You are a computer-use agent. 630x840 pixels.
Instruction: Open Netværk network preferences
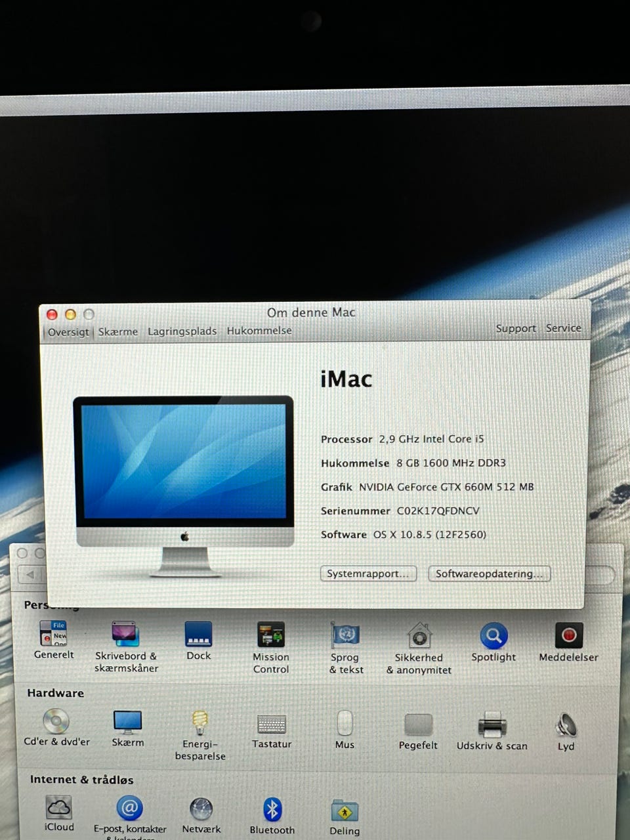pos(201,815)
